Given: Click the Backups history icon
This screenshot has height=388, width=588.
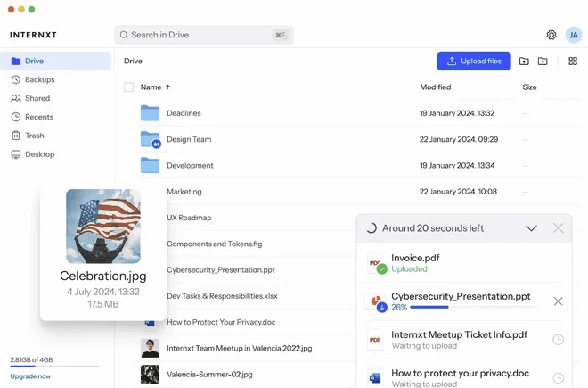Looking at the screenshot, I should [16, 79].
